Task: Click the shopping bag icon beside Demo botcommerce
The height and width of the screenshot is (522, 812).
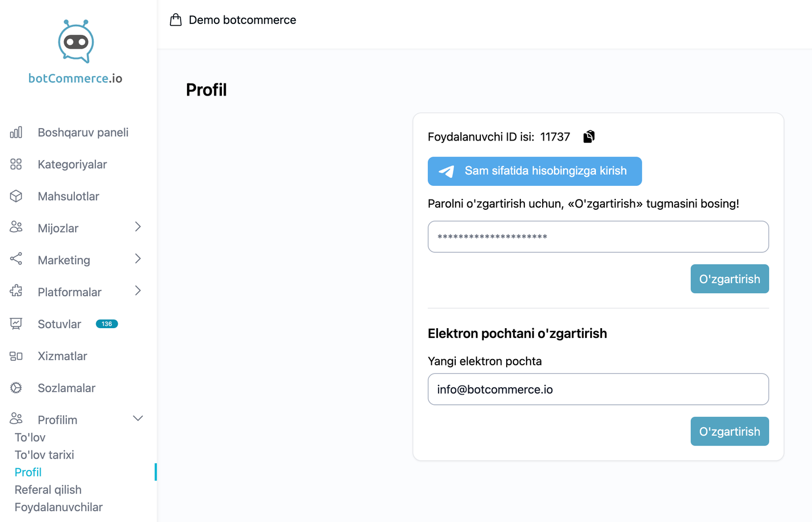Action: tap(176, 20)
